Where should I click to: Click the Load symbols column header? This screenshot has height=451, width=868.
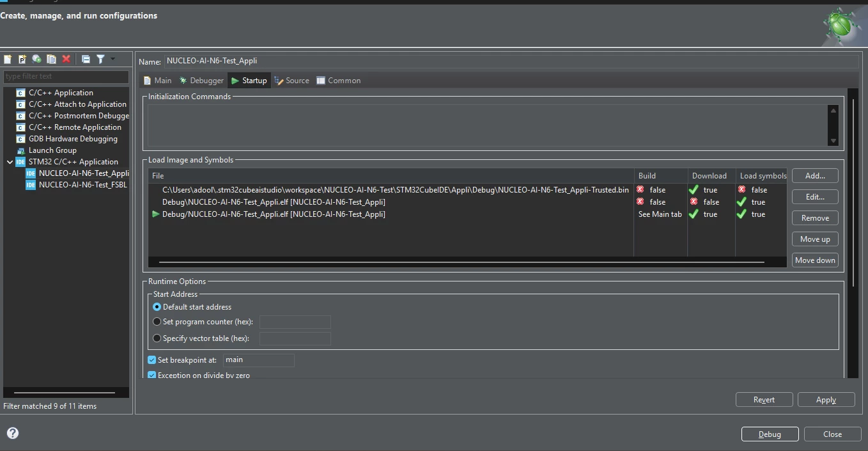(762, 176)
